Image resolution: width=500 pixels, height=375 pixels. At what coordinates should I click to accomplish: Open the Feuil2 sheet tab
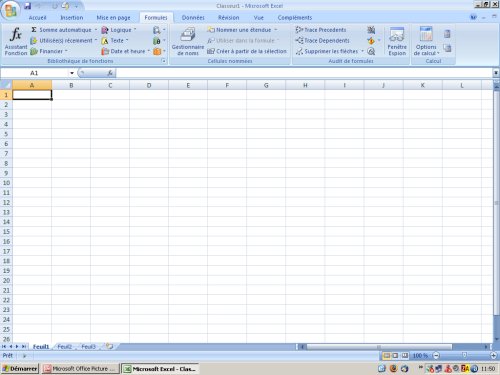click(x=65, y=347)
